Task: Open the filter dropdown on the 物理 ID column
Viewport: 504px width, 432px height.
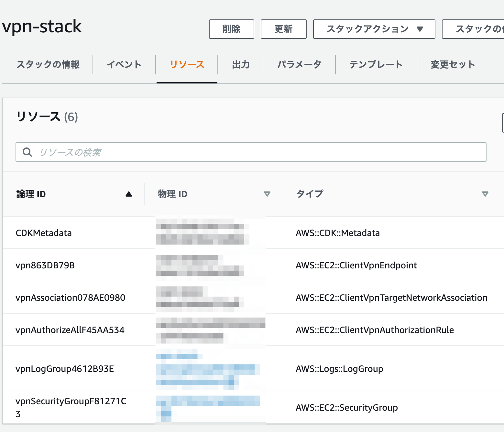Action: 268,194
